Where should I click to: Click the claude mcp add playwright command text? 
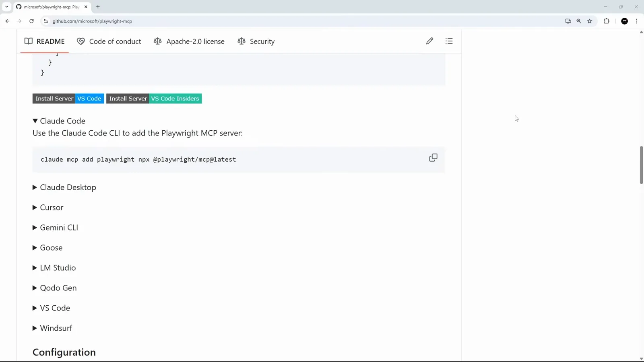pos(138,159)
